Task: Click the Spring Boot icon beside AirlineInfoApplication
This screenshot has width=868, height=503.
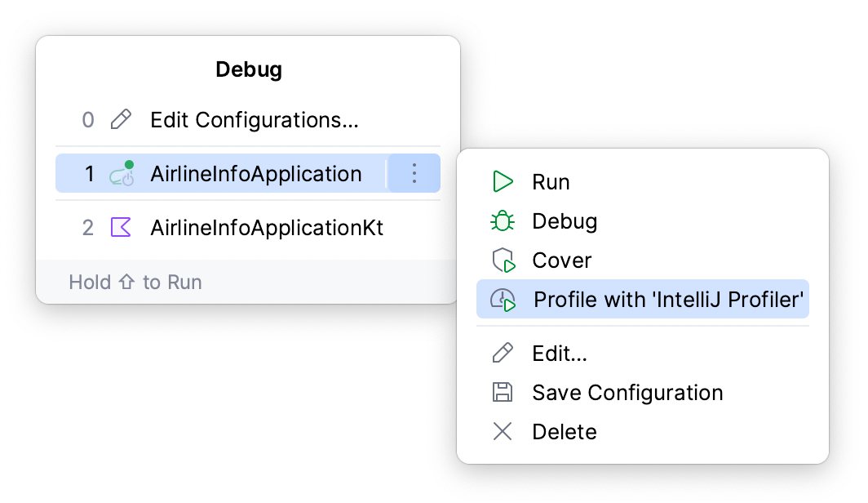Action: 121,173
